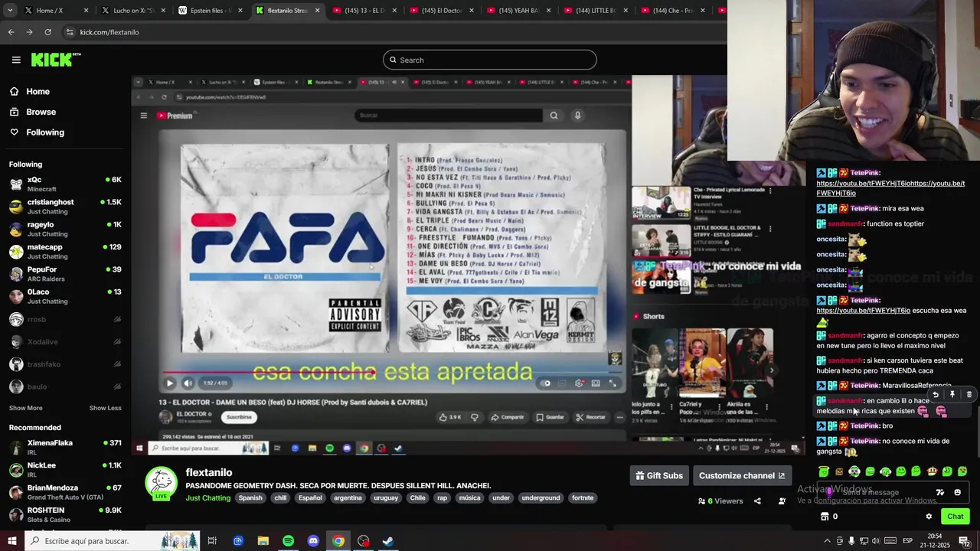Click the person icon beside share icon
The height and width of the screenshot is (551, 980).
click(x=782, y=501)
